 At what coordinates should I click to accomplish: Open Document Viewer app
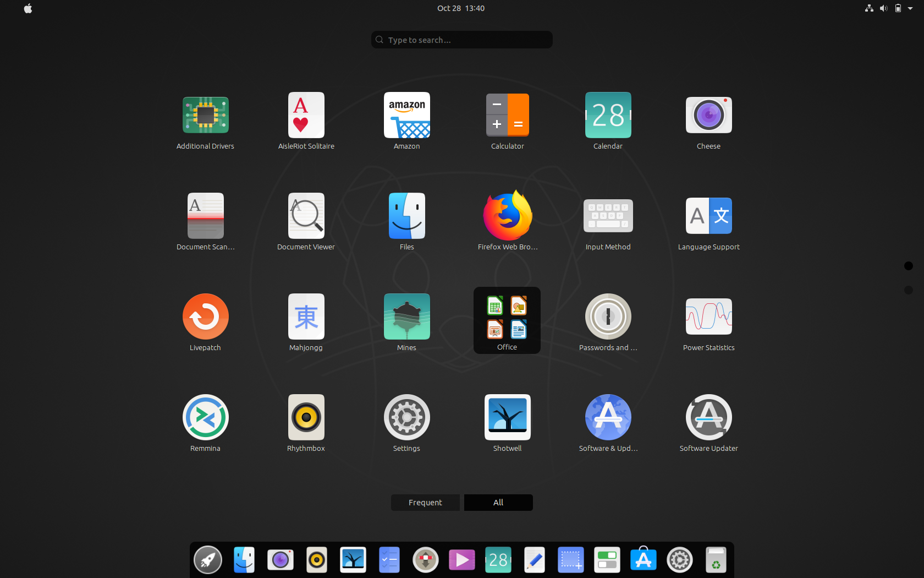(x=306, y=216)
